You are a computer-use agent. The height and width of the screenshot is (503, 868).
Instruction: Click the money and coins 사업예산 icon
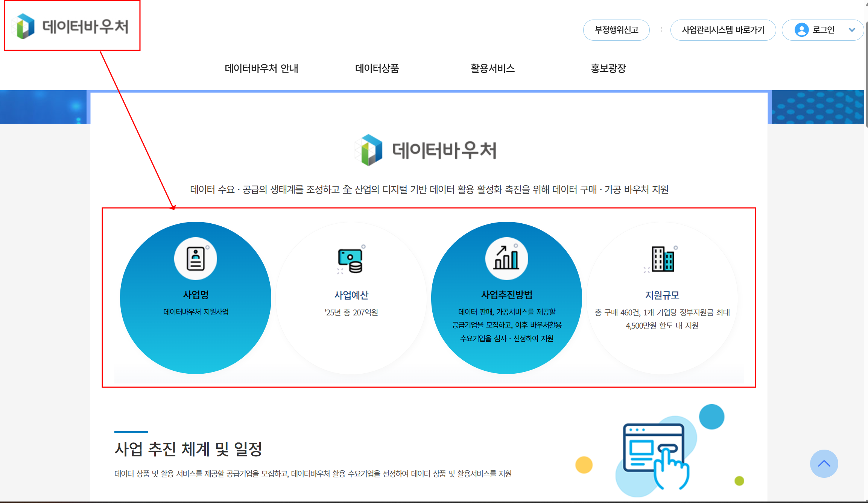click(351, 260)
